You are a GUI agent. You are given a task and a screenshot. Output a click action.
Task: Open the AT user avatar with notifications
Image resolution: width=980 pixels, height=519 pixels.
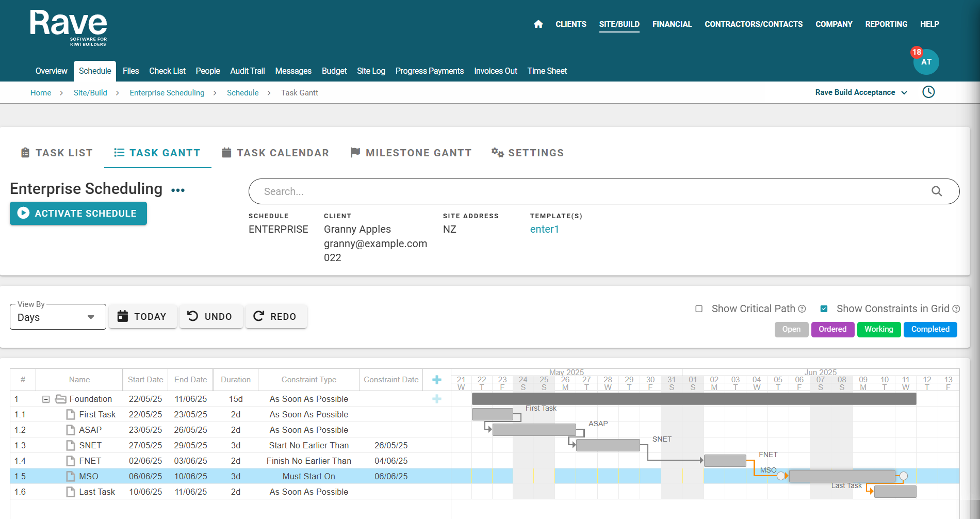pyautogui.click(x=926, y=62)
